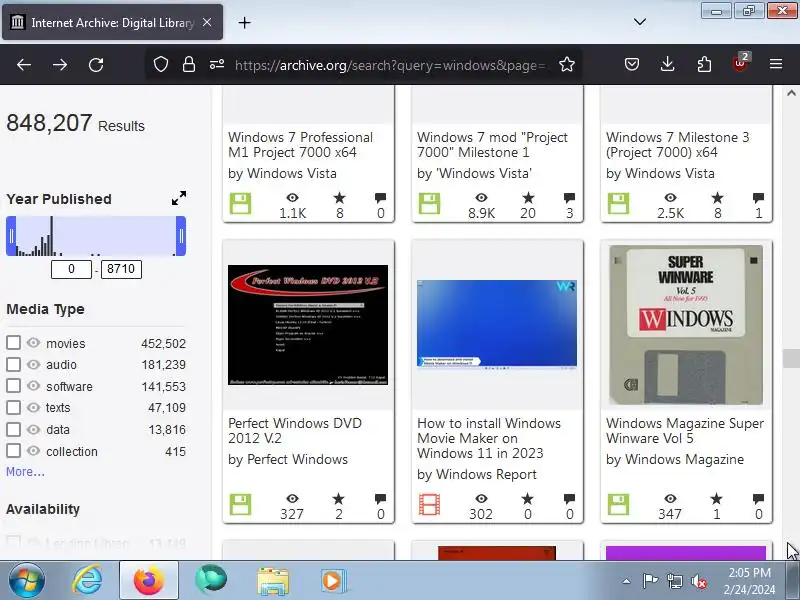Check the collection media type checkbox
The image size is (800, 600).
pyautogui.click(x=13, y=451)
